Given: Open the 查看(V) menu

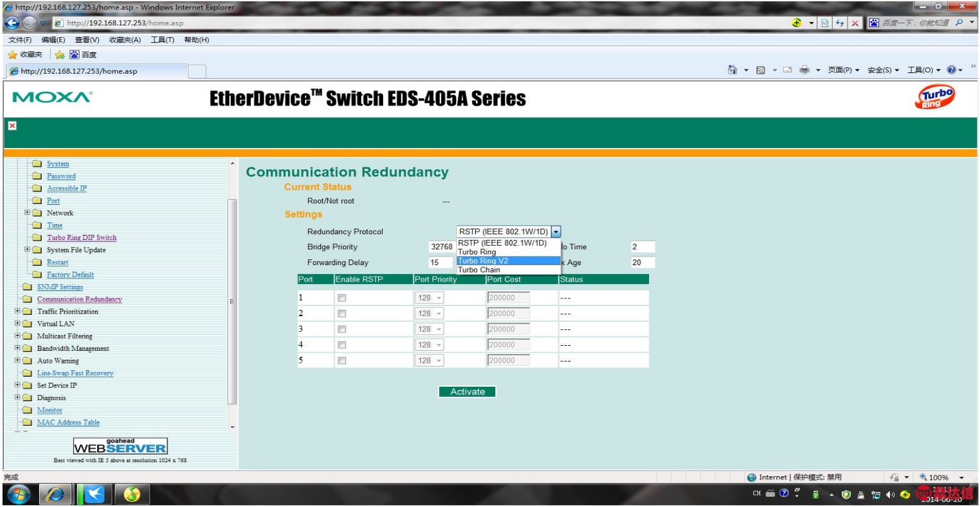Looking at the screenshot, I should pos(88,40).
